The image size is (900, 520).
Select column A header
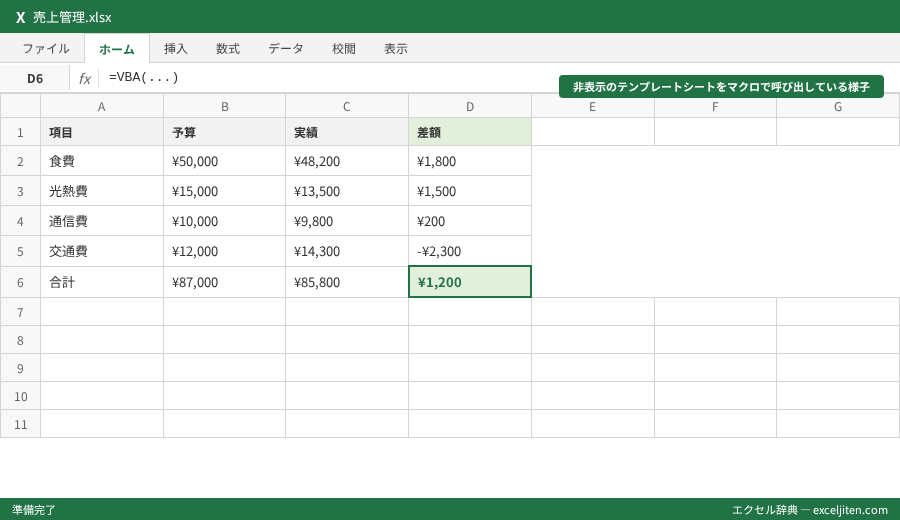(102, 106)
